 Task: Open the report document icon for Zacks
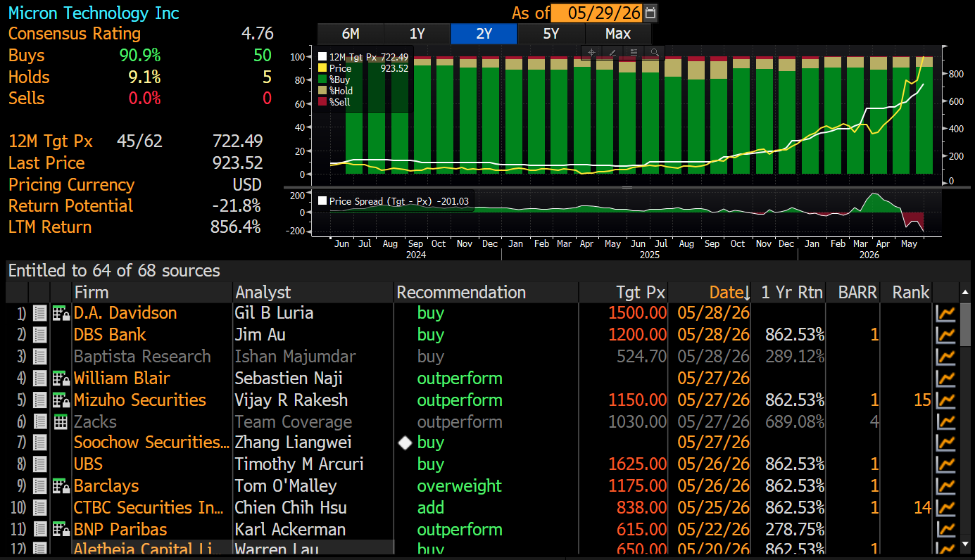(40, 422)
